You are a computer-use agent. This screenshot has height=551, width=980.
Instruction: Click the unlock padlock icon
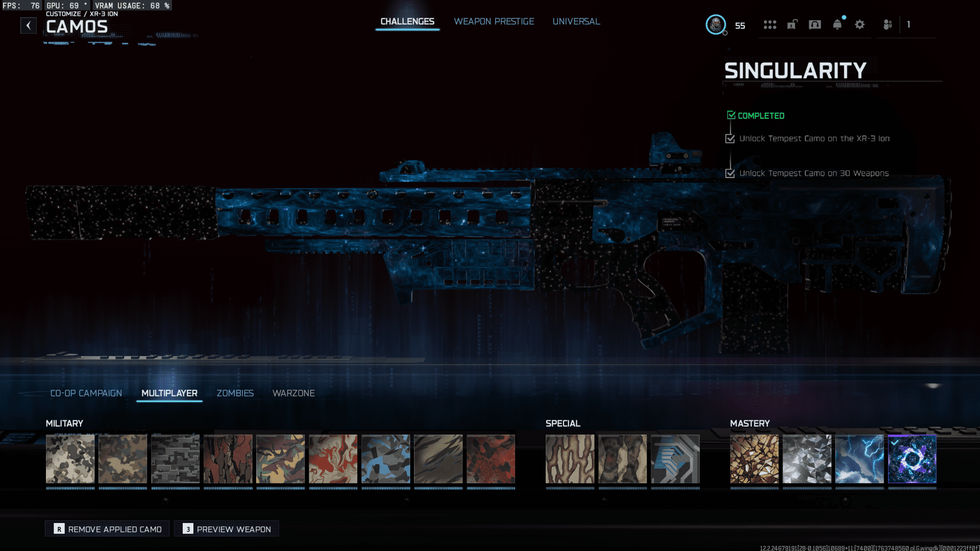[x=792, y=24]
